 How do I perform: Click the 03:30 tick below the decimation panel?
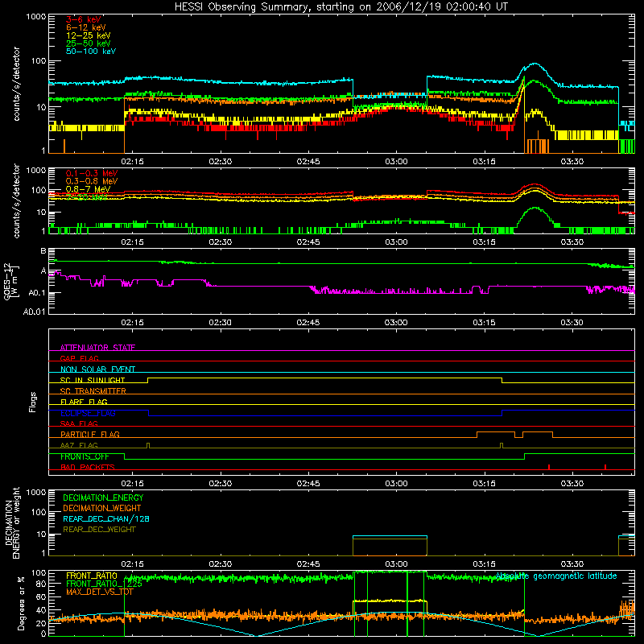pos(572,564)
